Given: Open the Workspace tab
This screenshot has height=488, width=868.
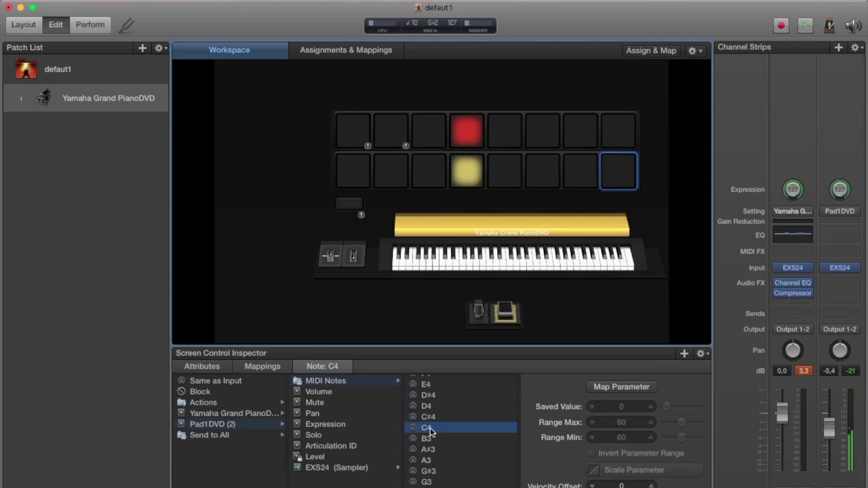Looking at the screenshot, I should pyautogui.click(x=229, y=50).
